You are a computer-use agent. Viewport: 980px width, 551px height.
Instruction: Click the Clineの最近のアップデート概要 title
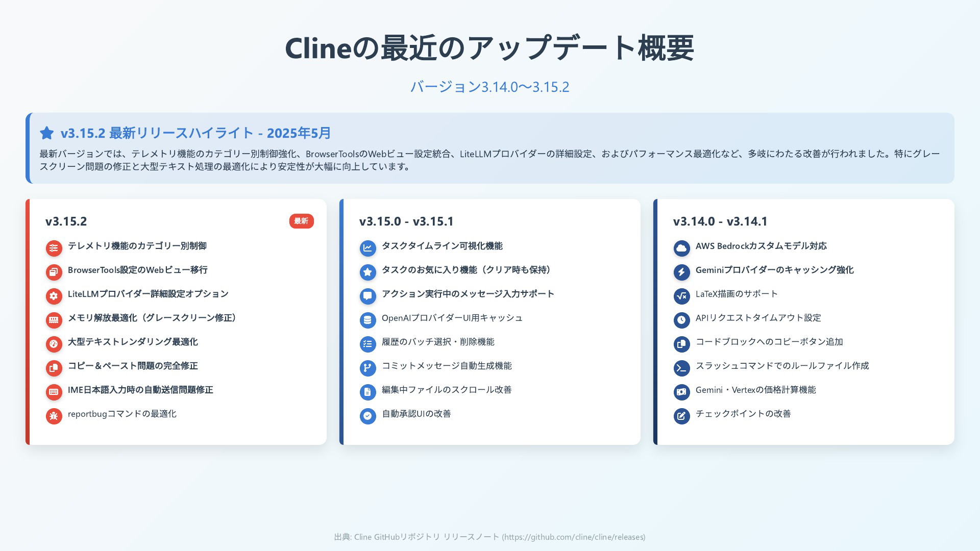489,48
